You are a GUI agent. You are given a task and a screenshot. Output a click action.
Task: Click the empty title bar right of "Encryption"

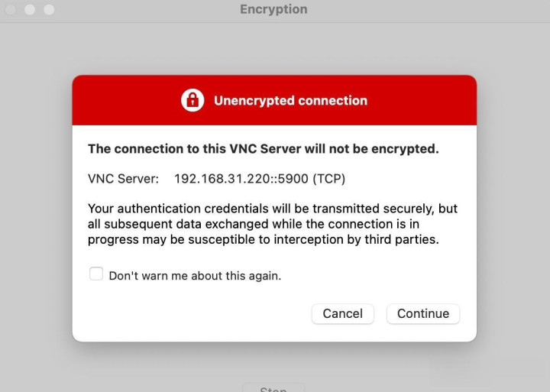[x=428, y=10]
